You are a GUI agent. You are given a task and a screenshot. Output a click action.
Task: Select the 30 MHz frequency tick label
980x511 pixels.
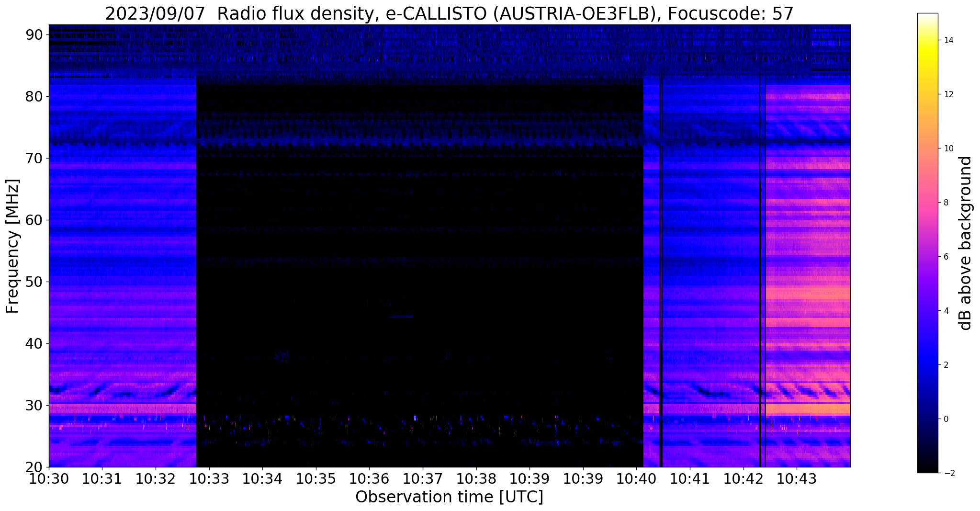tap(34, 405)
